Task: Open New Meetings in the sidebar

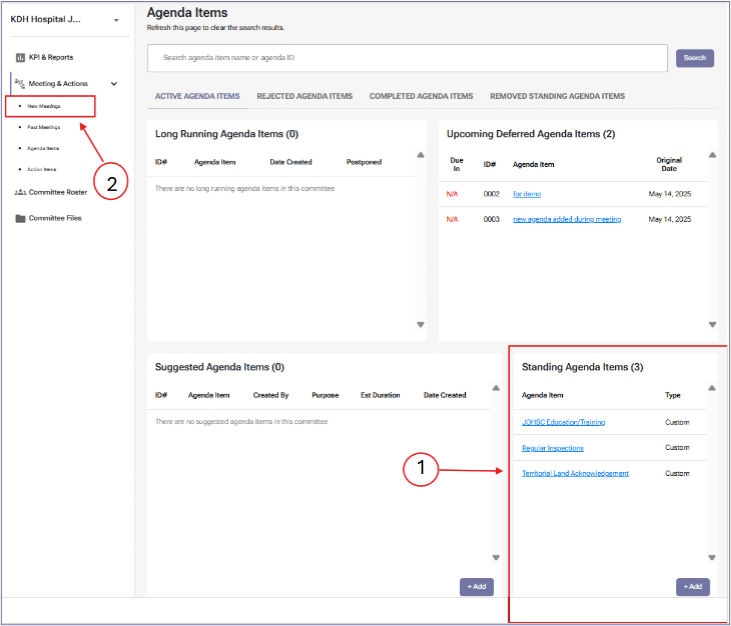Action: (x=44, y=106)
